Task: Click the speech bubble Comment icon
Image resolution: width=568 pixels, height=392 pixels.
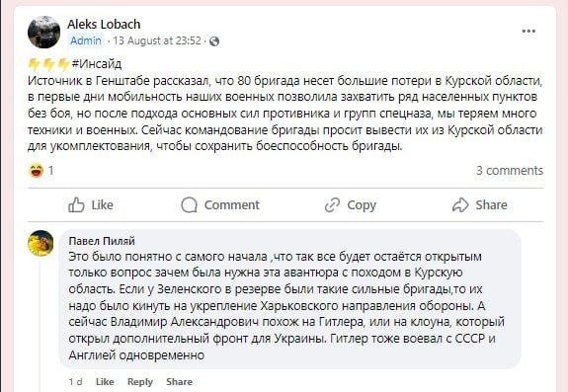Action: tap(189, 204)
